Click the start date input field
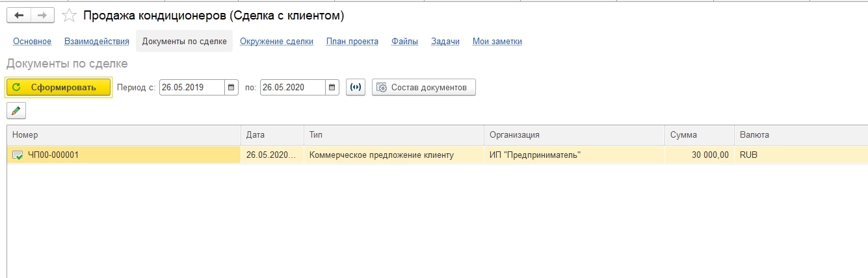This screenshot has height=278, width=868. coord(192,87)
